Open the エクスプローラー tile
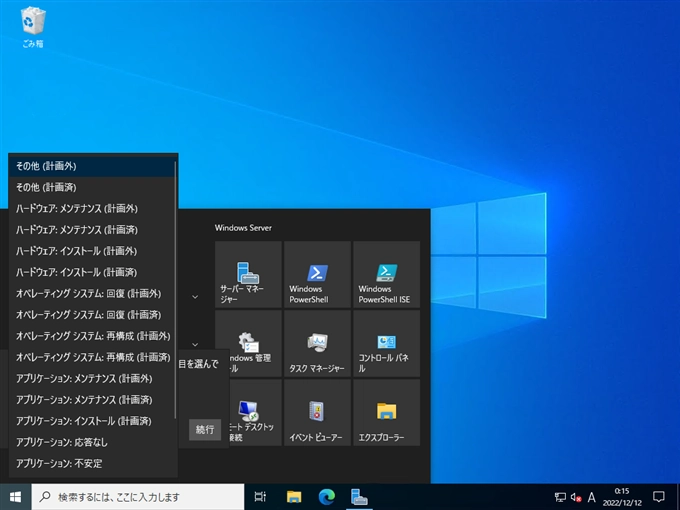The image size is (680, 510). [x=386, y=412]
